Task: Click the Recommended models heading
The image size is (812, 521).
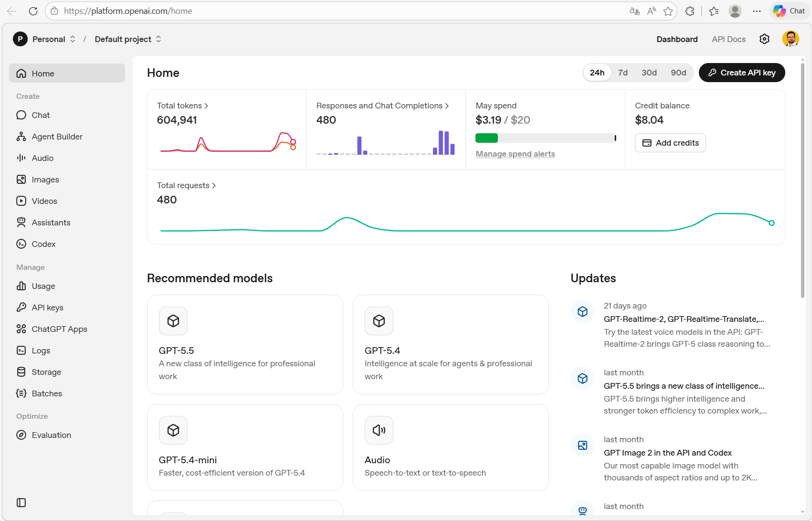Action: (x=210, y=278)
